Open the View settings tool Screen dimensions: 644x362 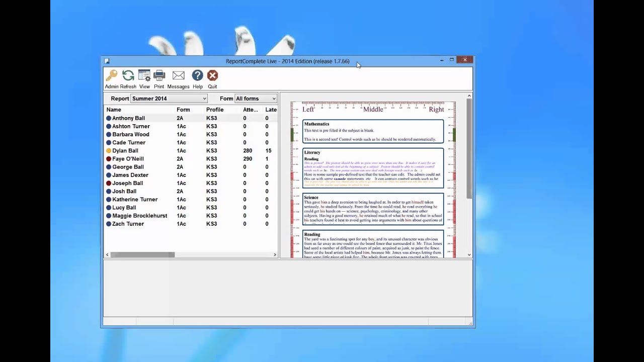pyautogui.click(x=144, y=79)
